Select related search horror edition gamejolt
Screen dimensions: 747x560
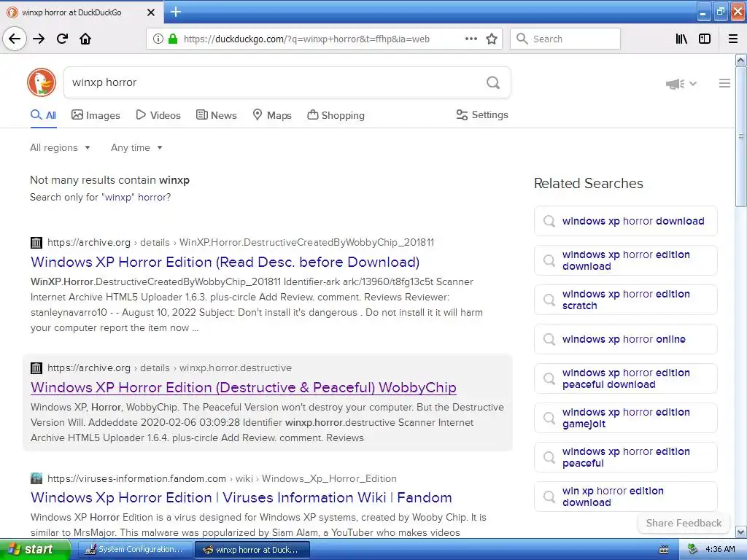(x=625, y=418)
